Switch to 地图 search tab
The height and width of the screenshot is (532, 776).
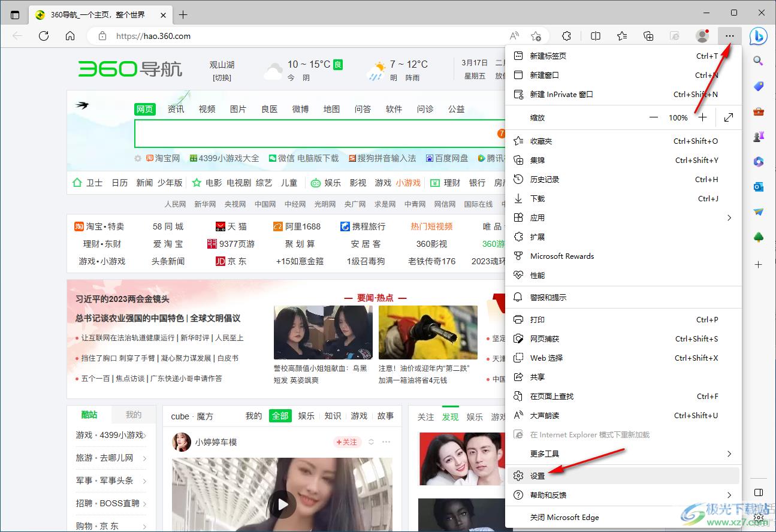pyautogui.click(x=331, y=109)
